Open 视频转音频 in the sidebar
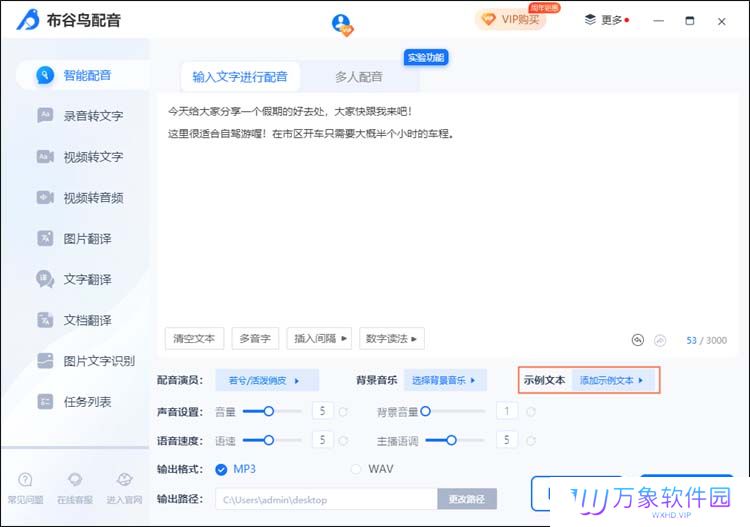This screenshot has height=527, width=750. click(x=80, y=198)
